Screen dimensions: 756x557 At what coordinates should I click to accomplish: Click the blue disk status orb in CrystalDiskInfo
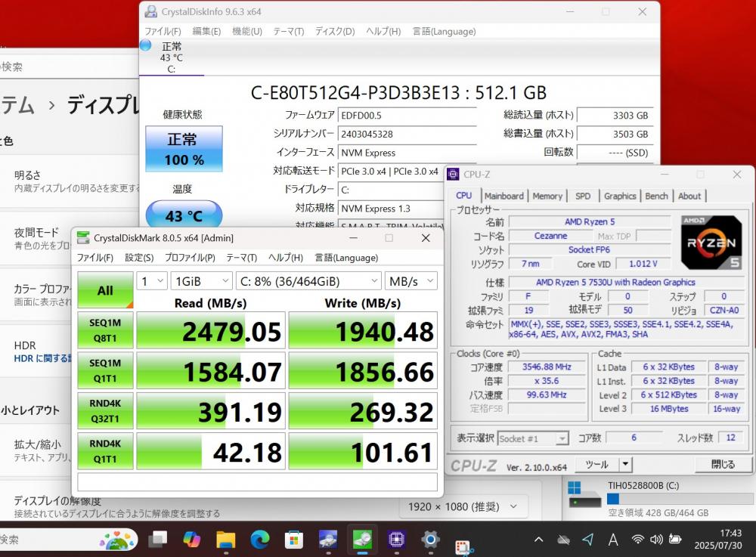[x=146, y=45]
